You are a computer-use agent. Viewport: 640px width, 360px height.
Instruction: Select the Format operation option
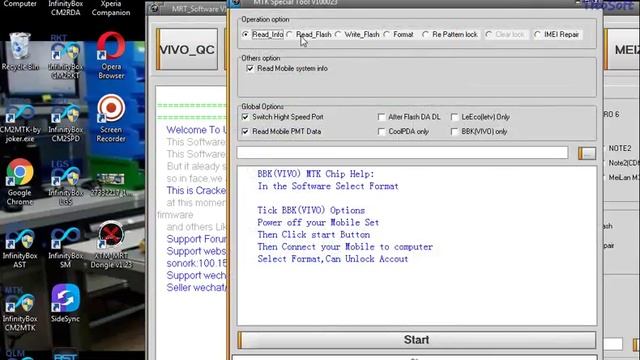pos(399,35)
